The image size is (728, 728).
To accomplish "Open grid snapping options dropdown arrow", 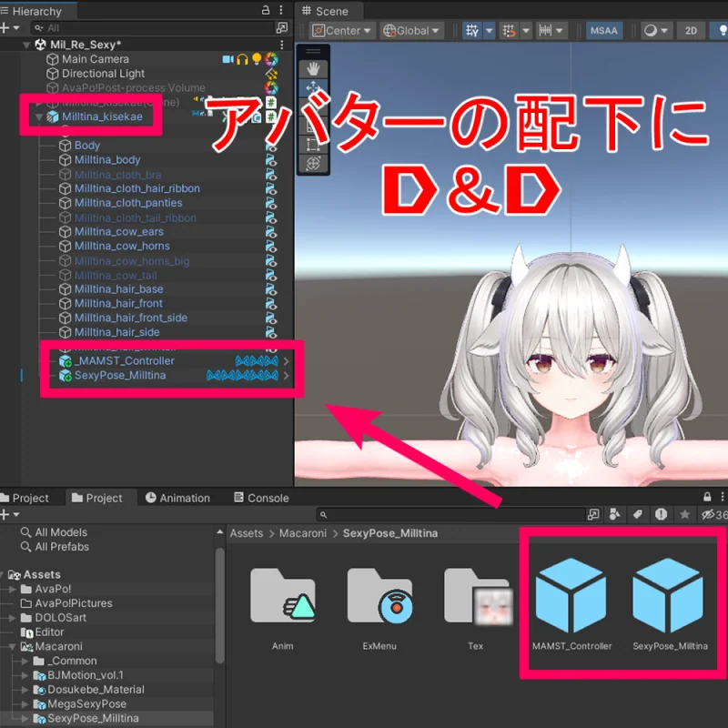I will pyautogui.click(x=526, y=31).
